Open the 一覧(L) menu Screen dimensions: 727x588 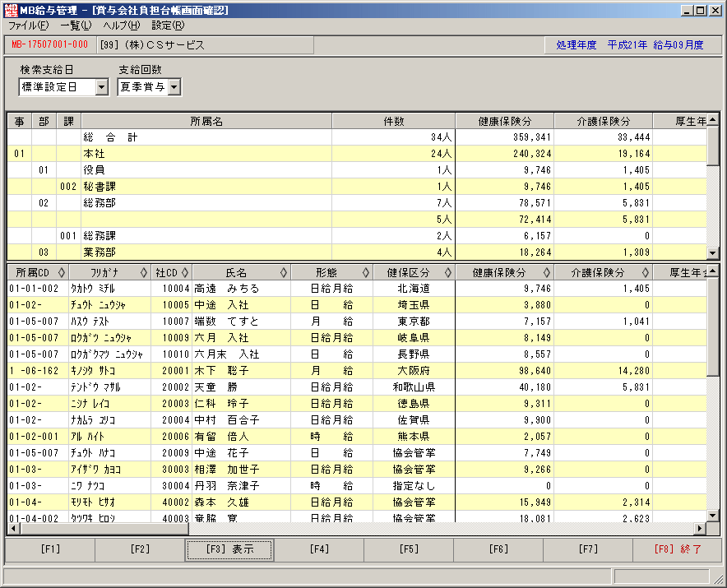pyautogui.click(x=76, y=25)
